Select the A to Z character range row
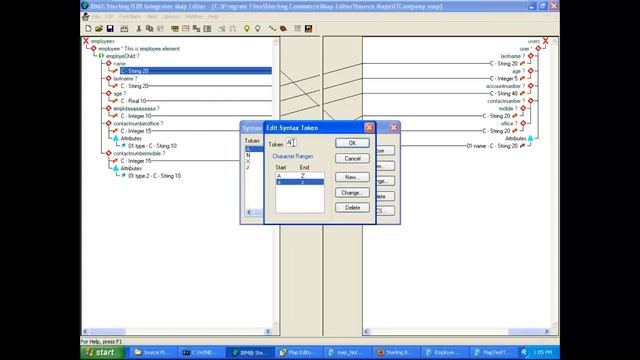Image resolution: width=640 pixels, height=360 pixels. click(300, 176)
